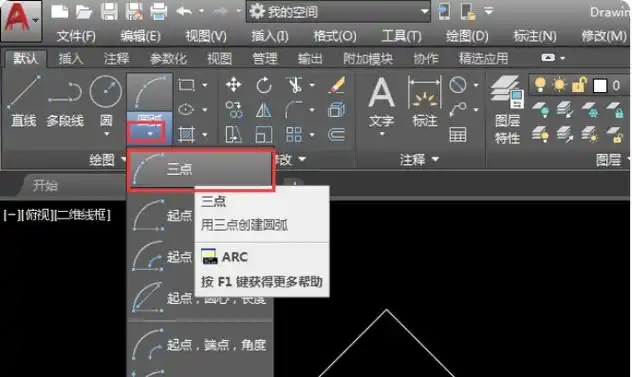Select the rectangle tool icon
632x377 pixels.
point(186,85)
